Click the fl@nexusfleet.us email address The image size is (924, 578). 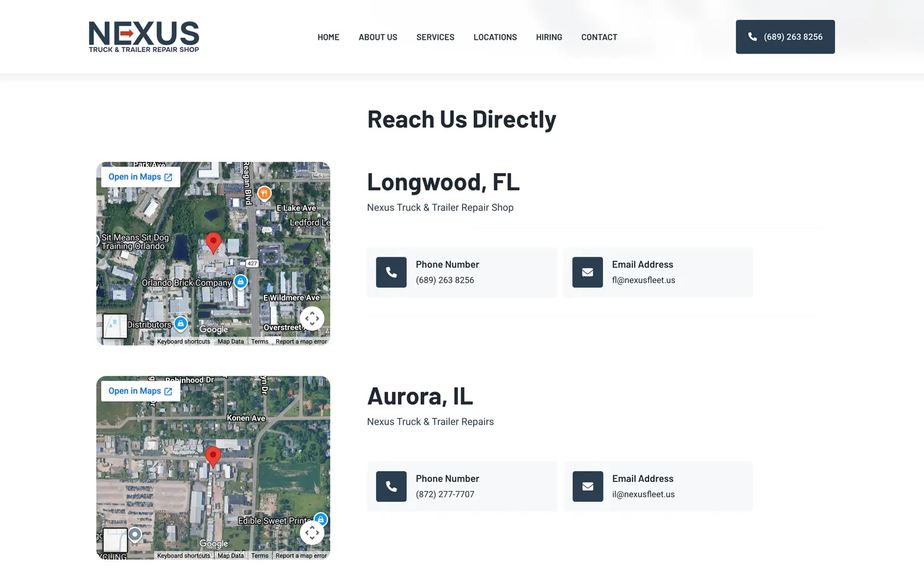[643, 280]
